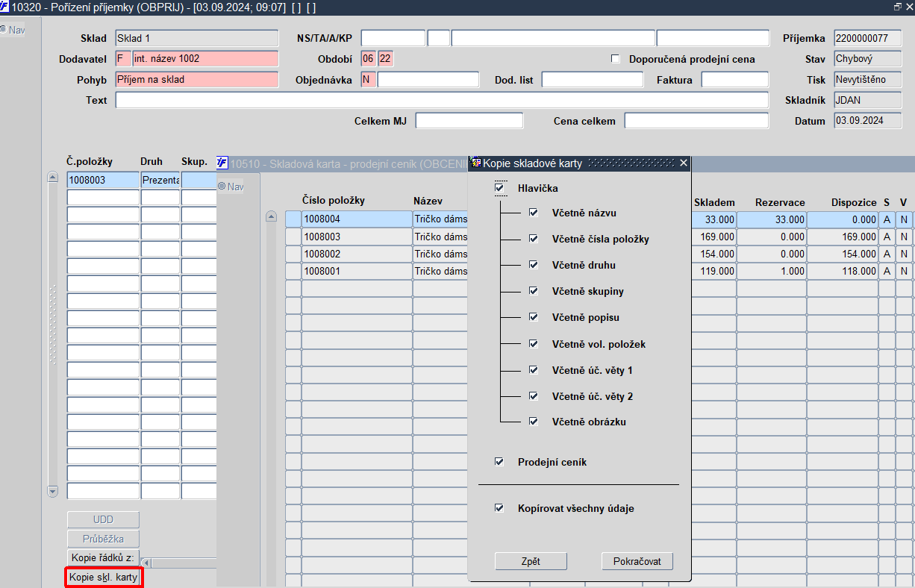This screenshot has width=915, height=588.
Task: Select row with item number 1008002
Action: [357, 254]
